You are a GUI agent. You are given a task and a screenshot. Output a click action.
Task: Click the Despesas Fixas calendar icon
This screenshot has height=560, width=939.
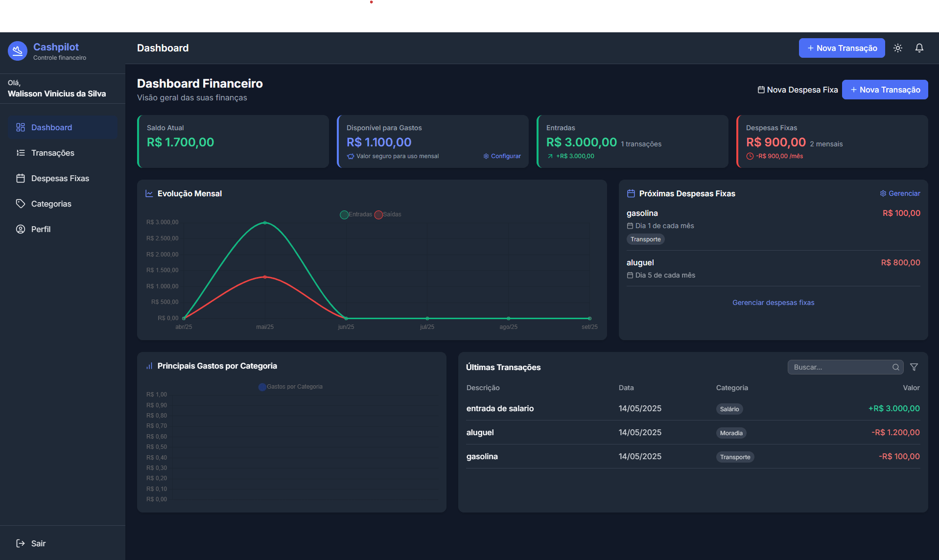click(x=21, y=178)
